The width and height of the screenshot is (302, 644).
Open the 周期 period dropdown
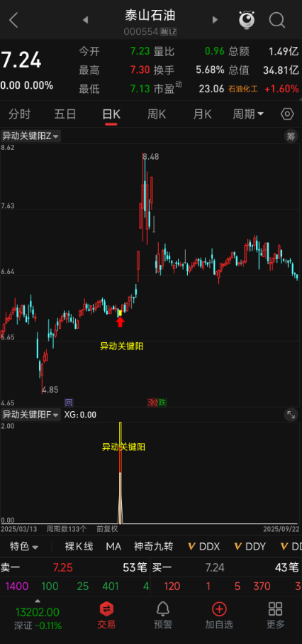tap(248, 114)
